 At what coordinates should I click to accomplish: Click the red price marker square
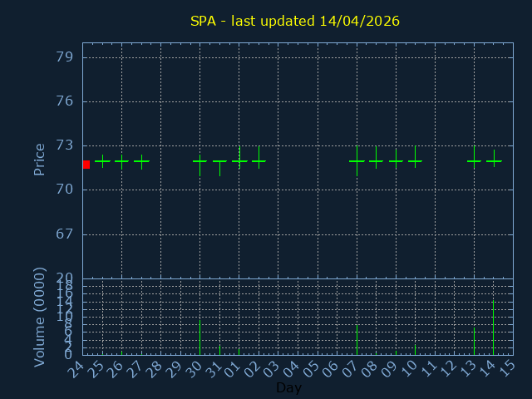click(x=86, y=165)
